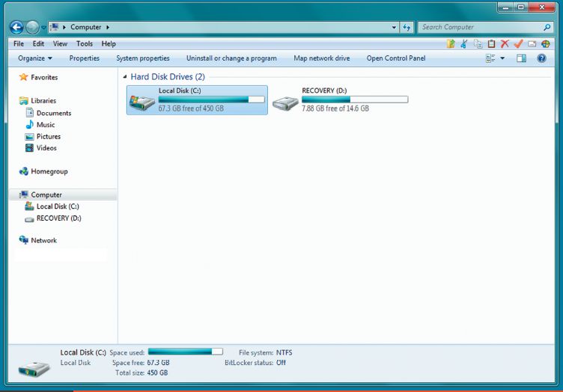Collapse the Hard Disk Drives group
The height and width of the screenshot is (392, 563).
pos(124,77)
